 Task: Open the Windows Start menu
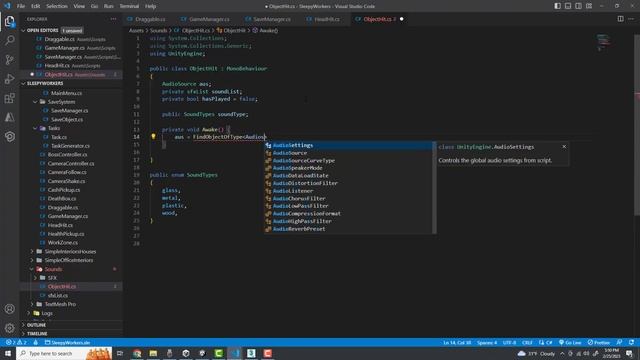tap(8, 353)
